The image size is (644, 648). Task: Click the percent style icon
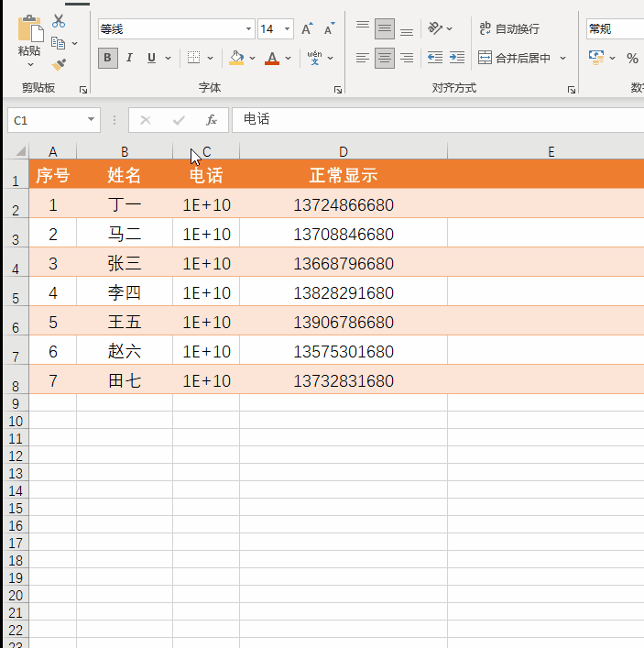pyautogui.click(x=632, y=59)
